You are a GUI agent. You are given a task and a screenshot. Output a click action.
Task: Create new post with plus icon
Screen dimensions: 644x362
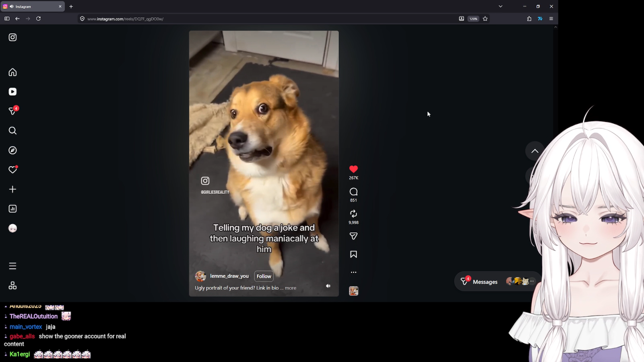12,189
